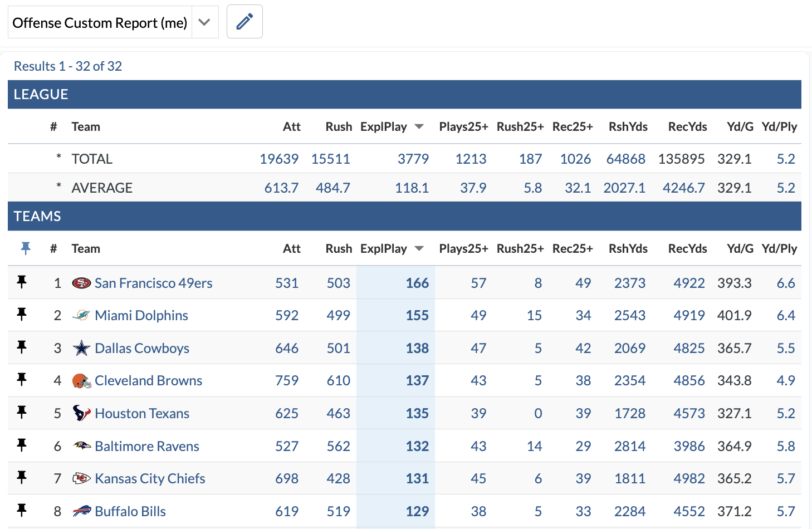The width and height of the screenshot is (812, 529).
Task: Click ExplPlay sort arrow in Teams header
Action: pos(419,248)
